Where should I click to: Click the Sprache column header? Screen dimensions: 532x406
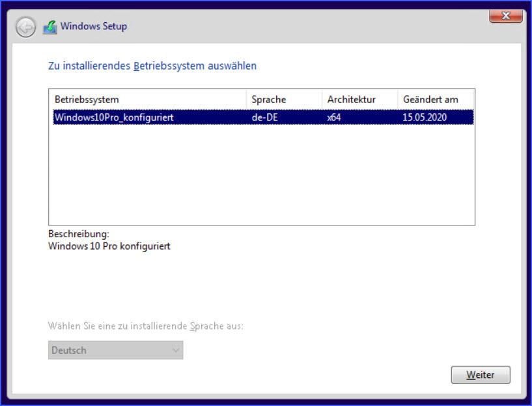tap(284, 100)
